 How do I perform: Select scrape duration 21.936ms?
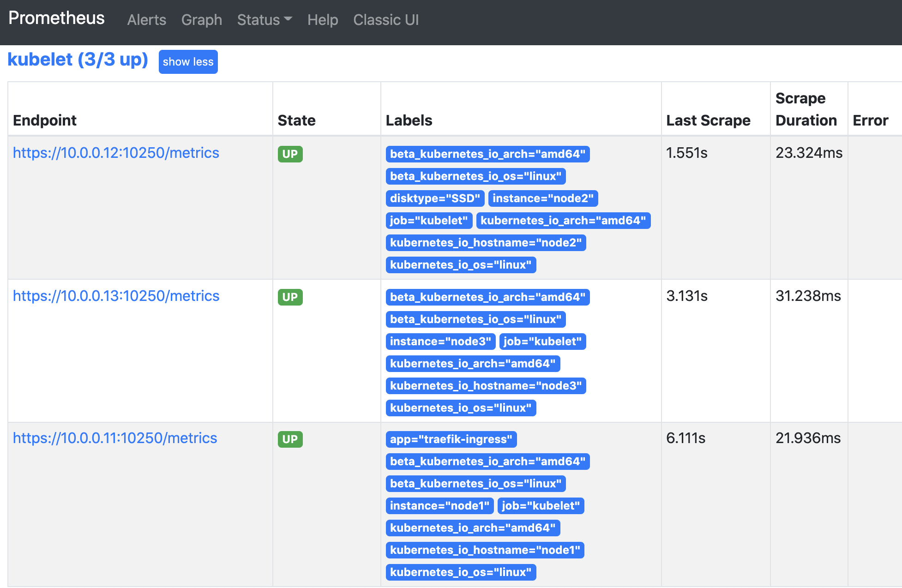(808, 438)
